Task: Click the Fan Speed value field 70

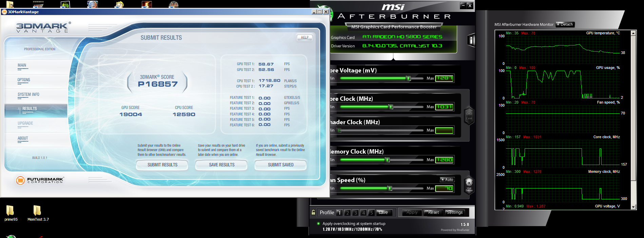Action: tap(444, 188)
